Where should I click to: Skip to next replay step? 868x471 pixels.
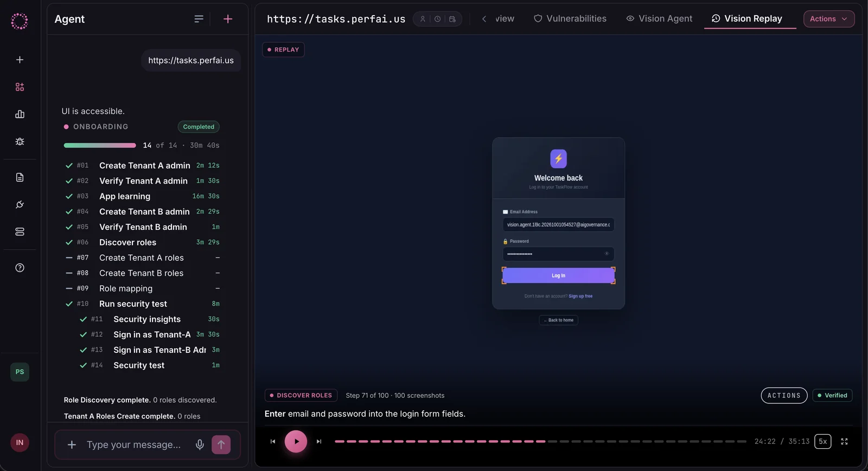pos(319,442)
